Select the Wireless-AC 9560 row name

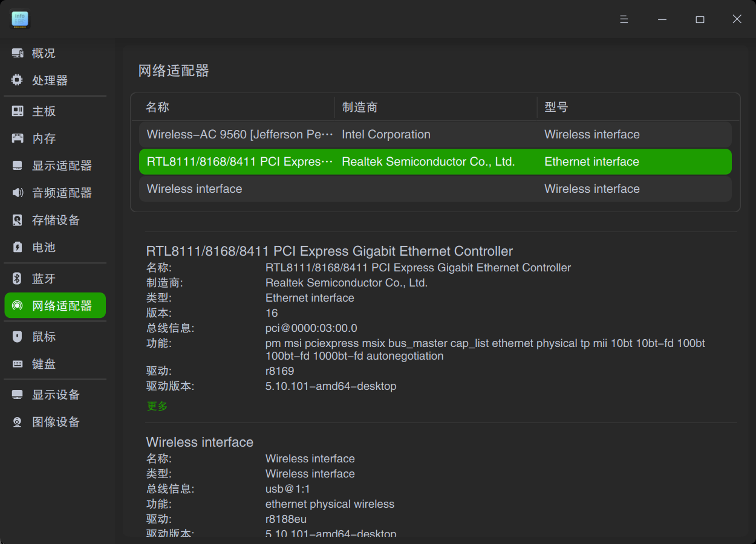pyautogui.click(x=240, y=134)
